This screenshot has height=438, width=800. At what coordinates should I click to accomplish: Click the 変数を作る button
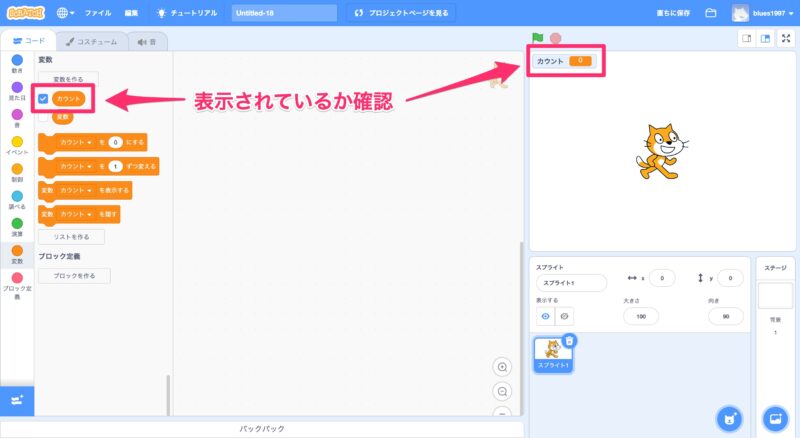click(x=68, y=78)
